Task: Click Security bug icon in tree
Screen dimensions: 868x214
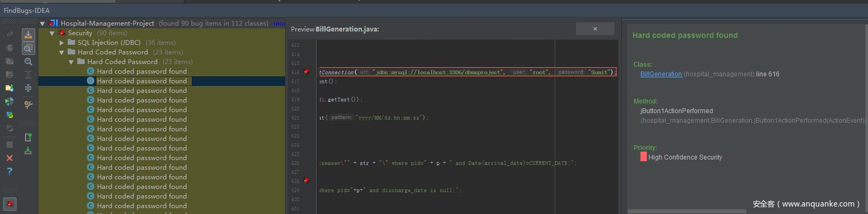Action: click(62, 33)
